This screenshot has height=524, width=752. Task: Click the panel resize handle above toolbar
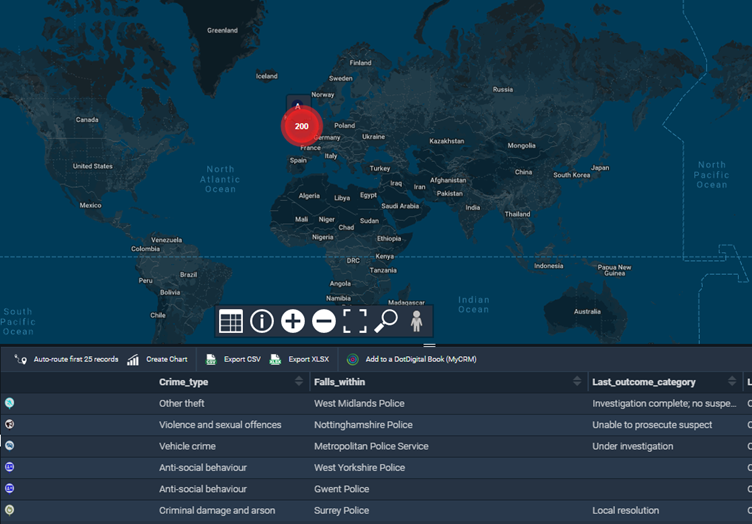429,345
